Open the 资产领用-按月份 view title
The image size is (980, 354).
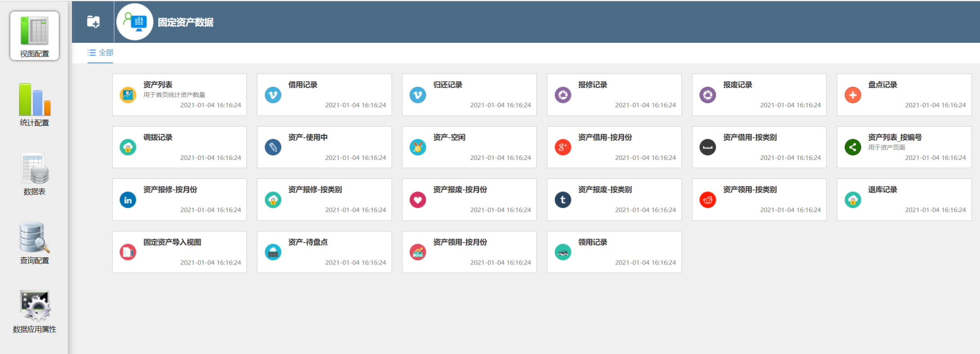click(x=460, y=242)
